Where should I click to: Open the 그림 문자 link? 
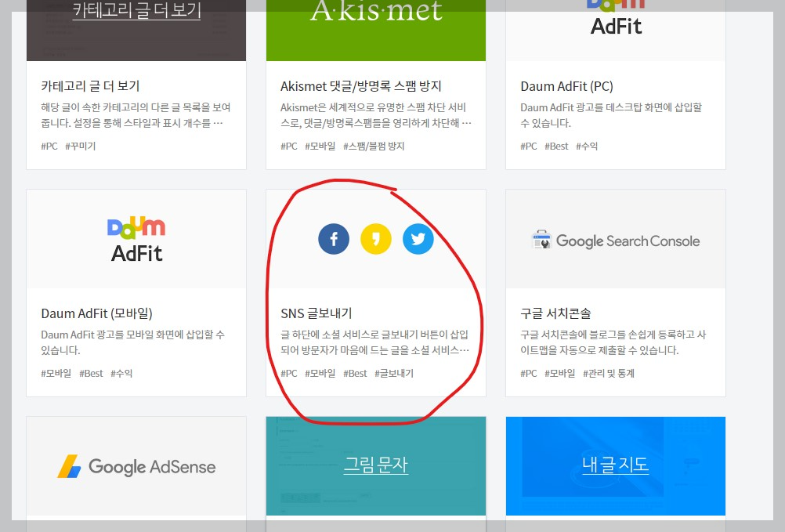click(x=376, y=465)
